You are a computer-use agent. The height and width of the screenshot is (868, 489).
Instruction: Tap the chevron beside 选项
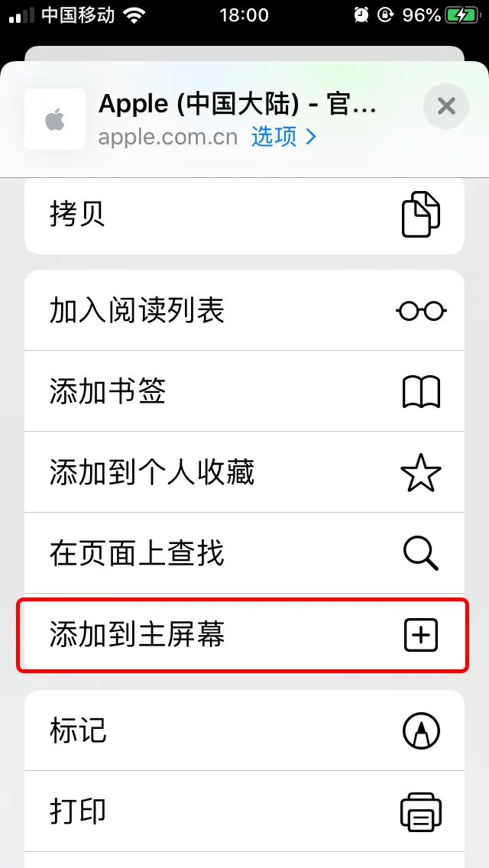tap(311, 138)
